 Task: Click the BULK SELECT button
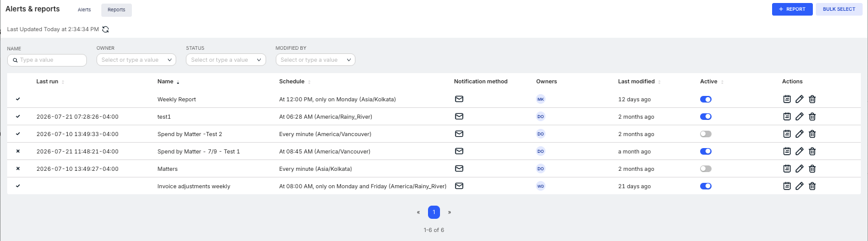click(x=839, y=9)
